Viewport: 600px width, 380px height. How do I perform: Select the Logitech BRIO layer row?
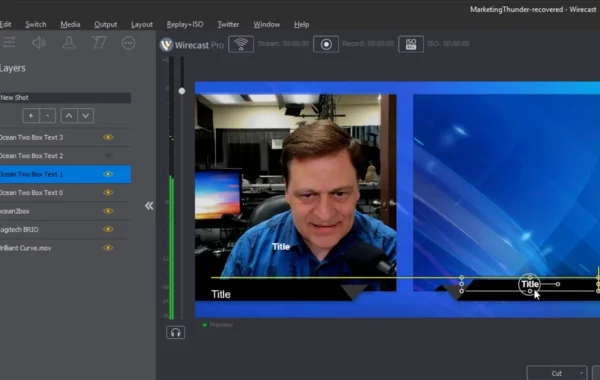click(65, 229)
